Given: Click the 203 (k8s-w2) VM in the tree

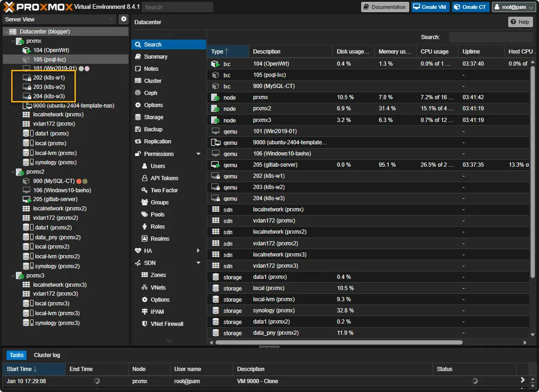Looking at the screenshot, I should tap(48, 87).
